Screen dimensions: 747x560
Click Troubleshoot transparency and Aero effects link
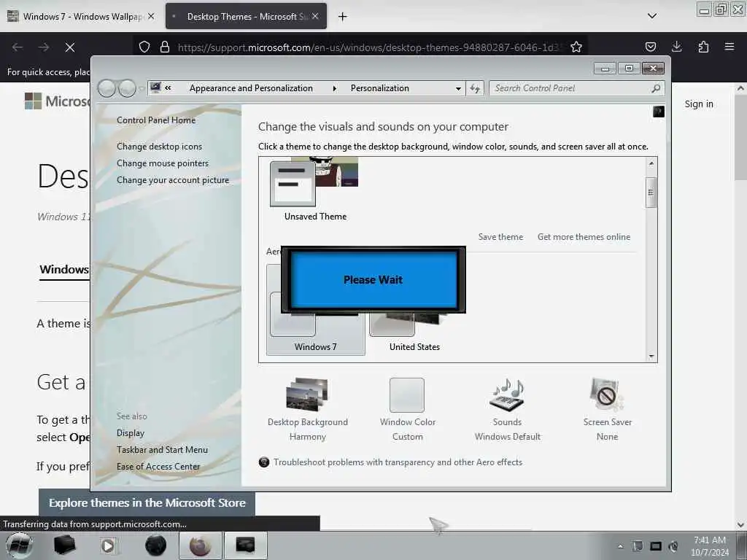(x=398, y=462)
